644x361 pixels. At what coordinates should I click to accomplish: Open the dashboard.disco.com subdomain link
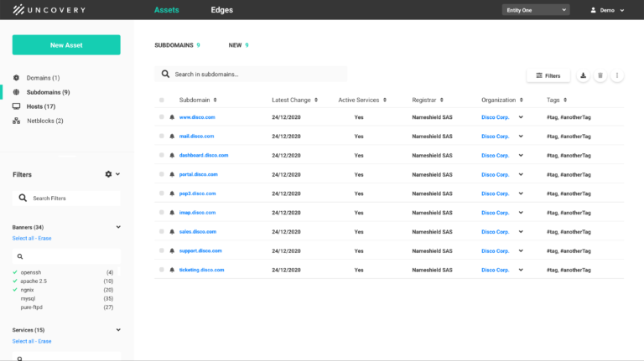point(203,155)
